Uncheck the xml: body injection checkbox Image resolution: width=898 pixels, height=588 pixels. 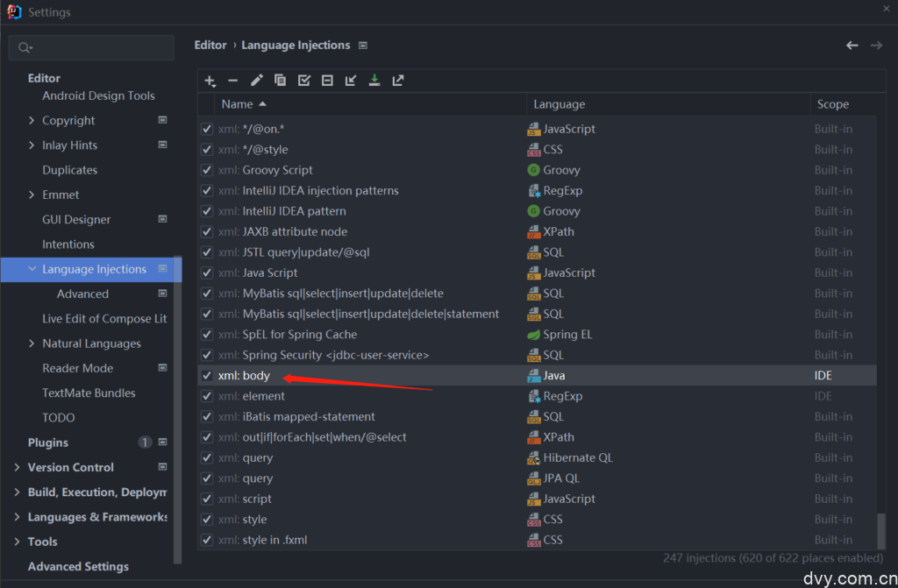click(207, 375)
